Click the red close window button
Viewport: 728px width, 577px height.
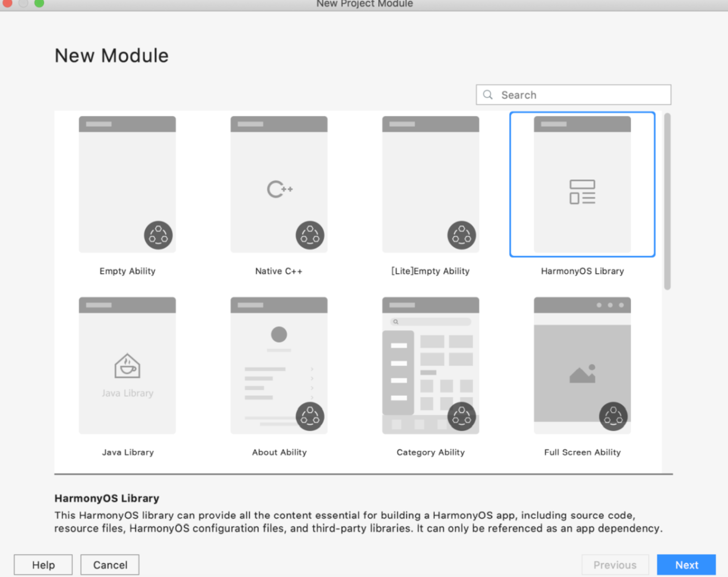(7, 3)
